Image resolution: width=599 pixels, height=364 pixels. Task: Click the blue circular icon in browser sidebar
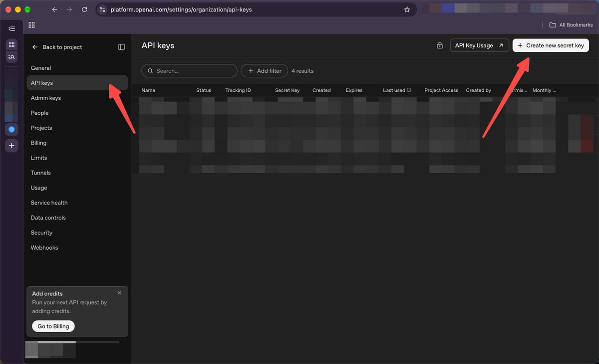pos(11,129)
